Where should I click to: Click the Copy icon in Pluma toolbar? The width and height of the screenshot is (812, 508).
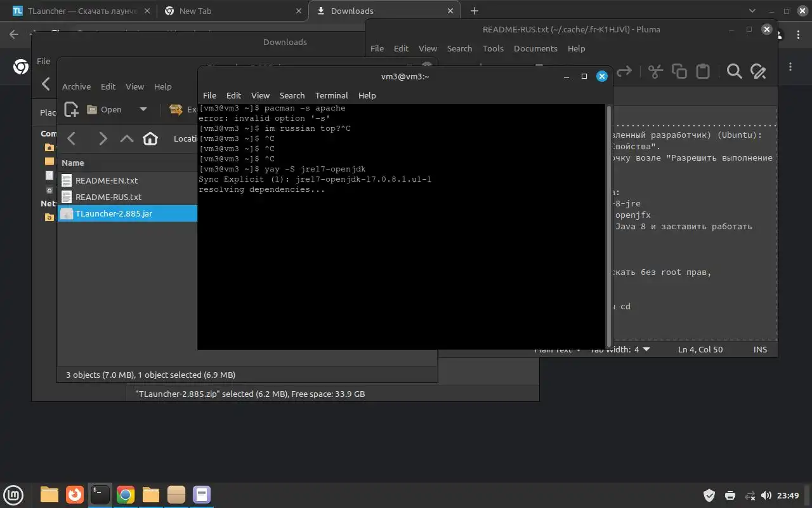[x=679, y=71]
